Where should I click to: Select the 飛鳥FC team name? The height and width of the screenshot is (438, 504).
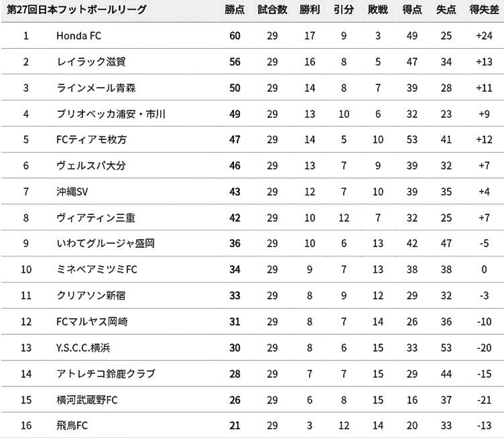tap(73, 426)
